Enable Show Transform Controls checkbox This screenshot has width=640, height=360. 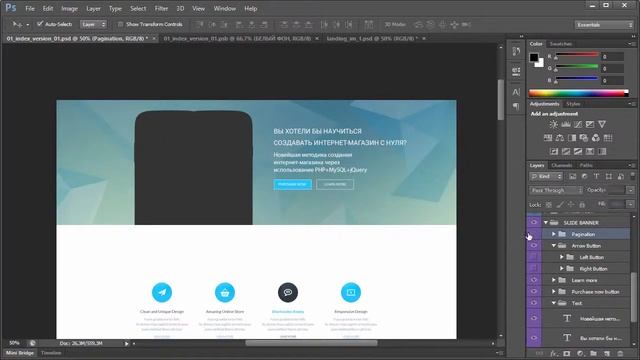(x=120, y=24)
